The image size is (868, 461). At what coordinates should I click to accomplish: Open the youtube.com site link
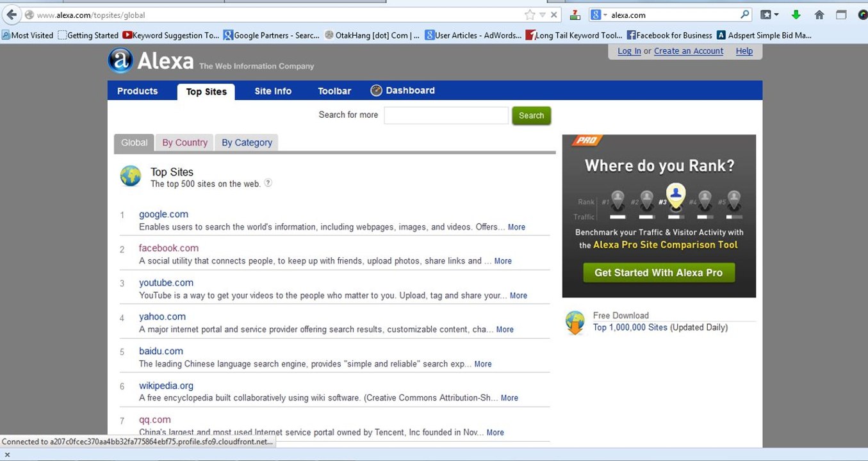166,283
